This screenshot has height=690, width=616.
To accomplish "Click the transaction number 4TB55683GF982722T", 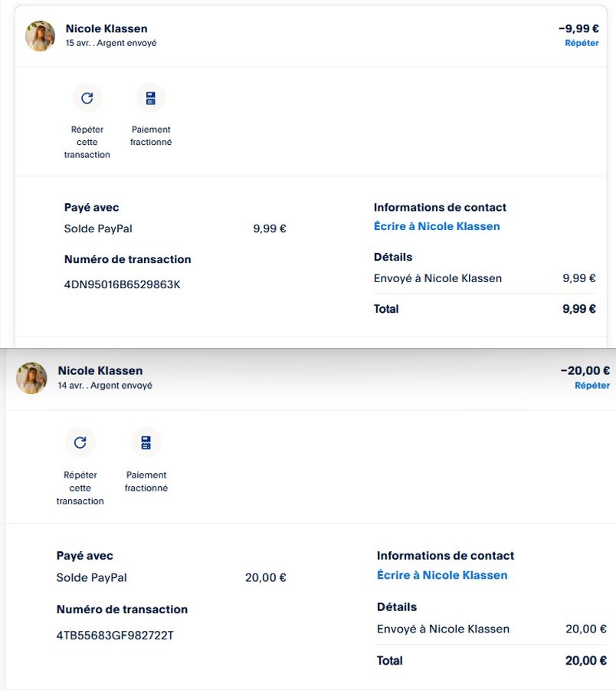I will pos(115,636).
